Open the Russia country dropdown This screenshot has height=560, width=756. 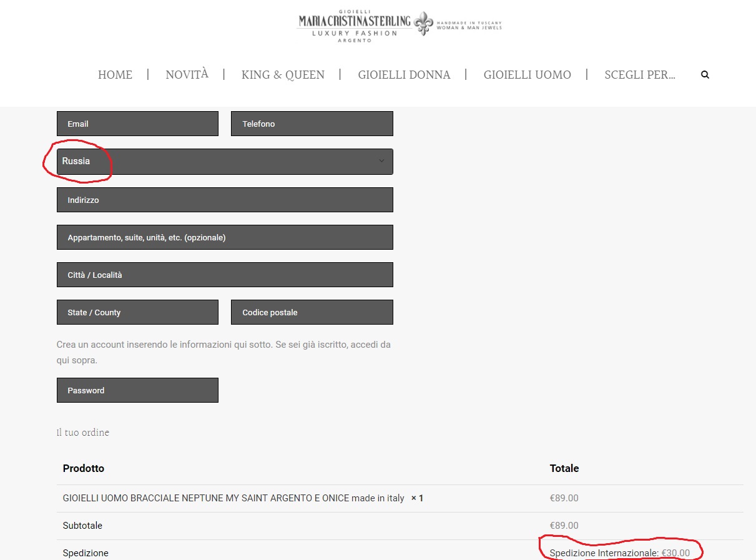click(x=225, y=161)
